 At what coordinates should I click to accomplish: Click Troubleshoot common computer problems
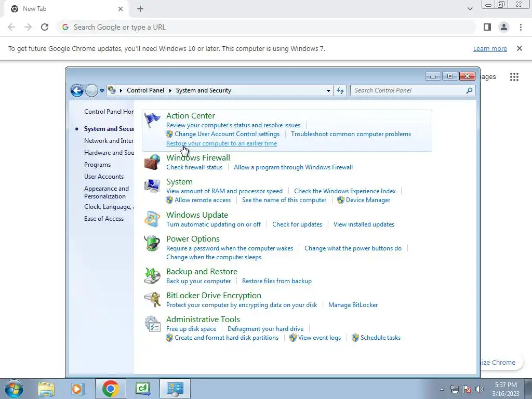(351, 134)
